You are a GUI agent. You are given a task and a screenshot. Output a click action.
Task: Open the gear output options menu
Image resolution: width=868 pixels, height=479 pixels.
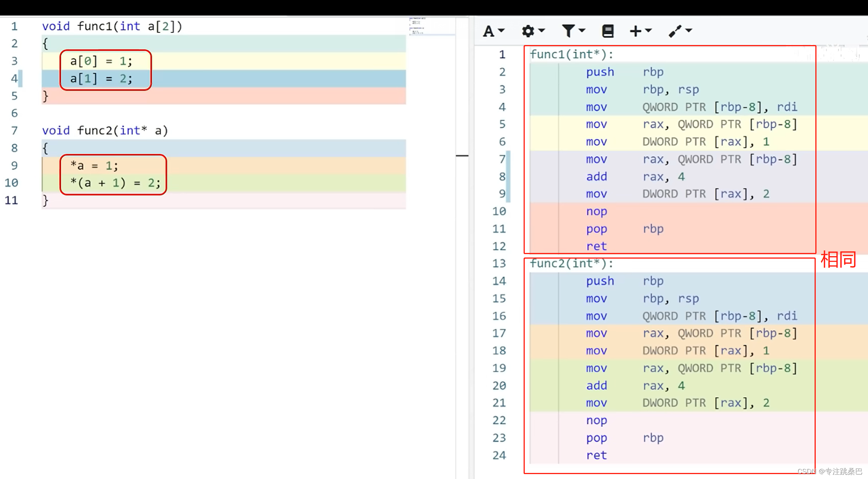pyautogui.click(x=528, y=31)
